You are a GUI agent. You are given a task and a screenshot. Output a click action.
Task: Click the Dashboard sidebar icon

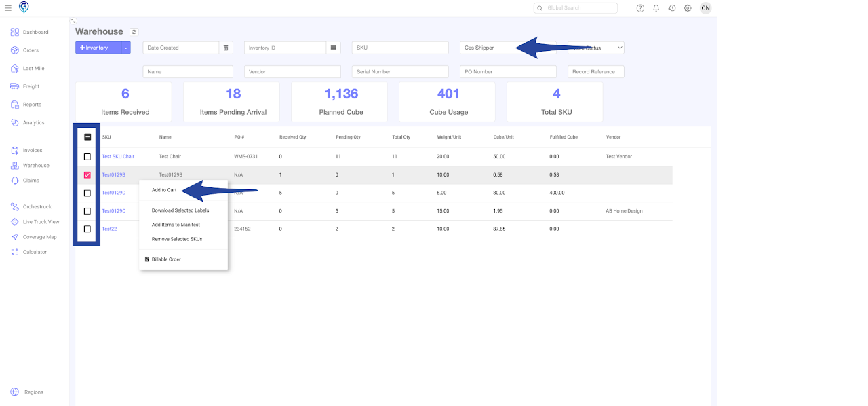(x=15, y=32)
